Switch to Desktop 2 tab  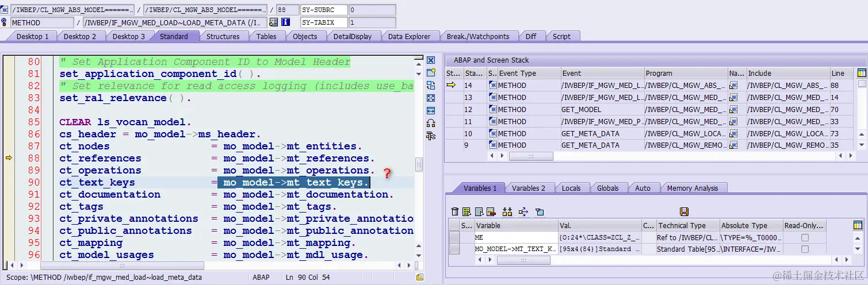coord(79,36)
